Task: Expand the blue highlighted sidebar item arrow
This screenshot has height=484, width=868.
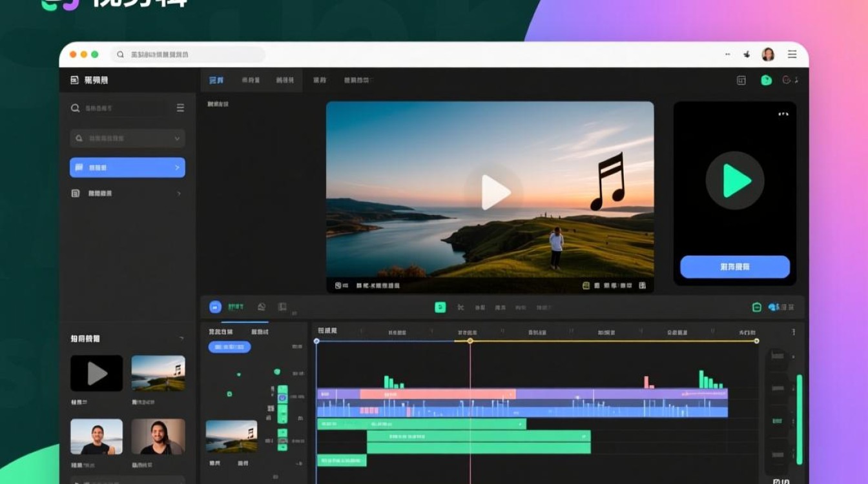Action: click(177, 168)
